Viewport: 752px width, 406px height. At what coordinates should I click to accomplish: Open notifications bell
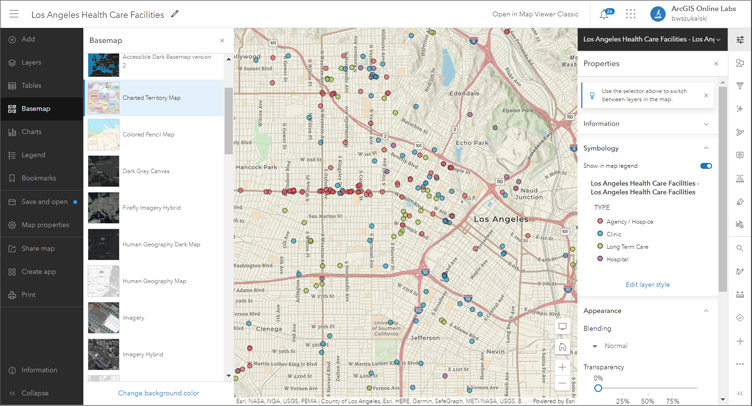point(604,14)
